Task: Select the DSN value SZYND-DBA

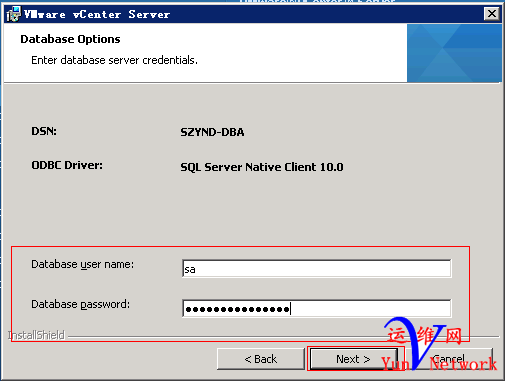Action: click(212, 132)
